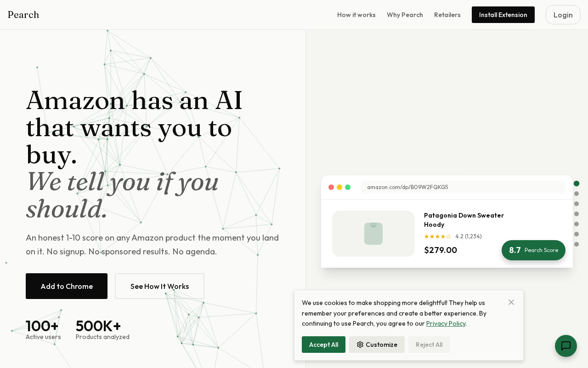Click the gear icon in Customize
Image resolution: width=588 pixels, height=368 pixels.
tap(360, 345)
